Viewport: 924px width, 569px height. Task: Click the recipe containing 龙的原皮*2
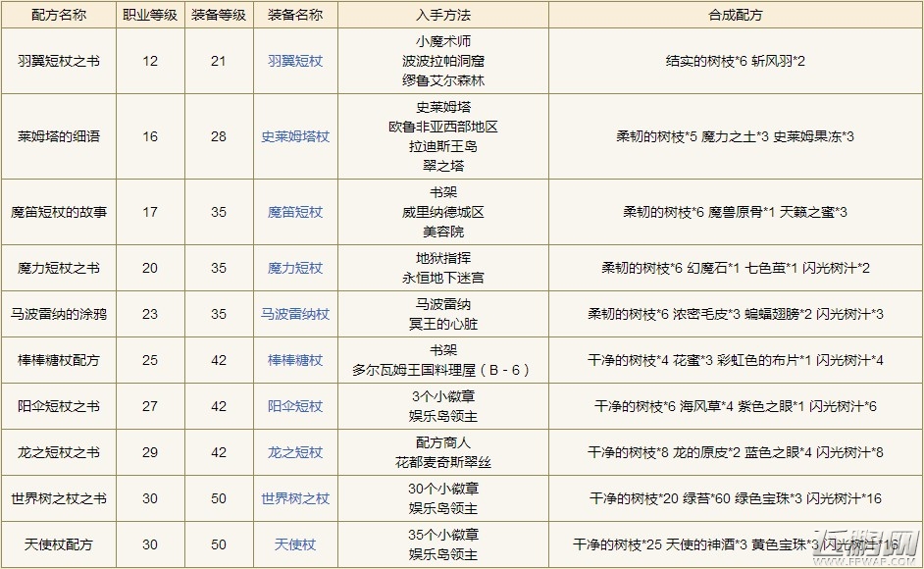point(736,452)
